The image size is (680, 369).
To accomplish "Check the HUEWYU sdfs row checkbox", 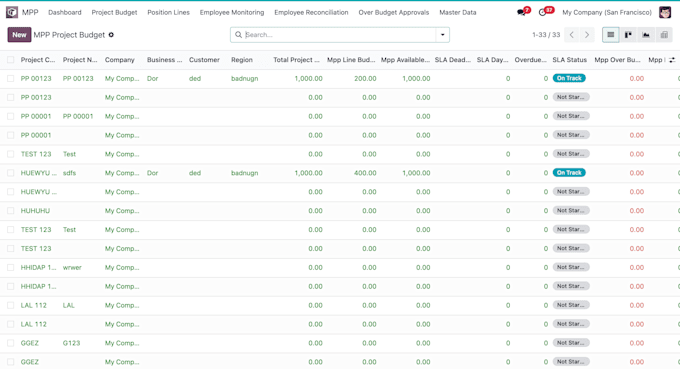I will pos(10,173).
